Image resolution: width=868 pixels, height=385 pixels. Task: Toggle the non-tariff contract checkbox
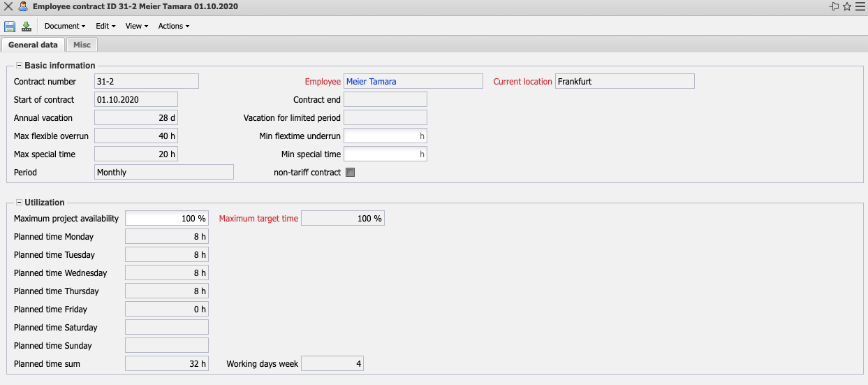[x=351, y=173]
